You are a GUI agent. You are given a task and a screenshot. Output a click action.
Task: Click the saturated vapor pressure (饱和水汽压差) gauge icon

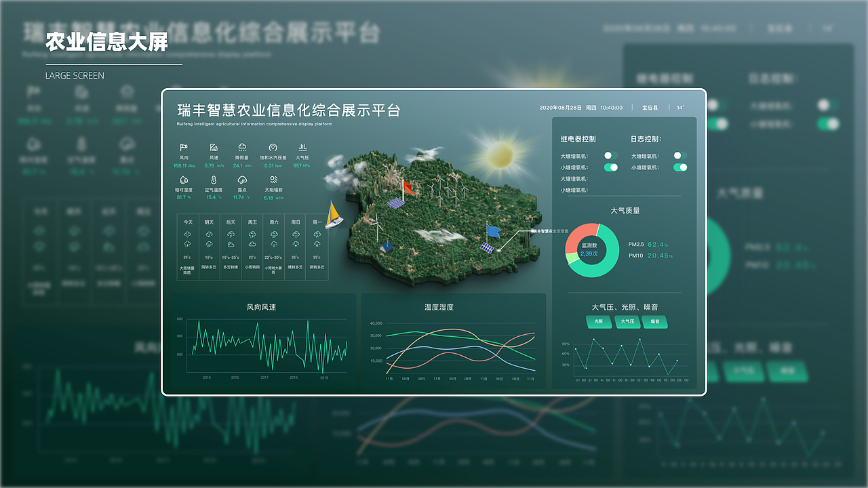click(x=273, y=147)
